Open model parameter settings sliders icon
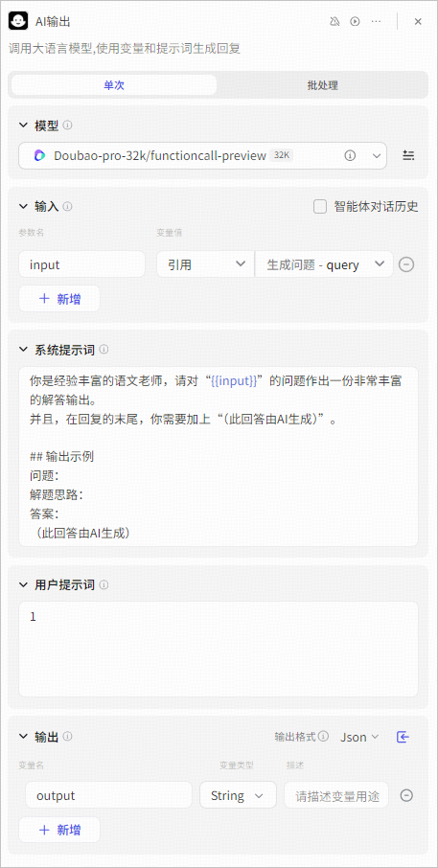Viewport: 438px width, 868px height. click(x=408, y=155)
